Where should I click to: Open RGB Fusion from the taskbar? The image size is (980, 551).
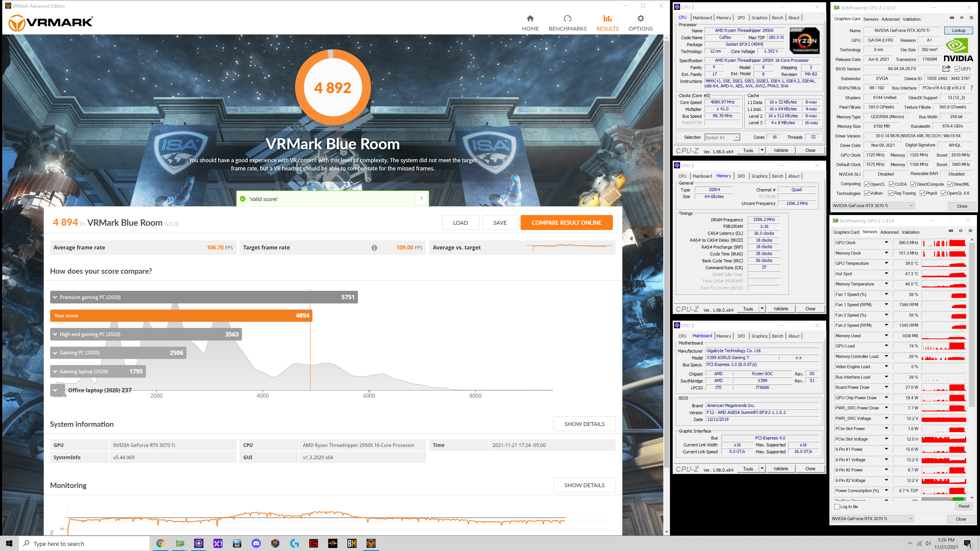click(275, 543)
